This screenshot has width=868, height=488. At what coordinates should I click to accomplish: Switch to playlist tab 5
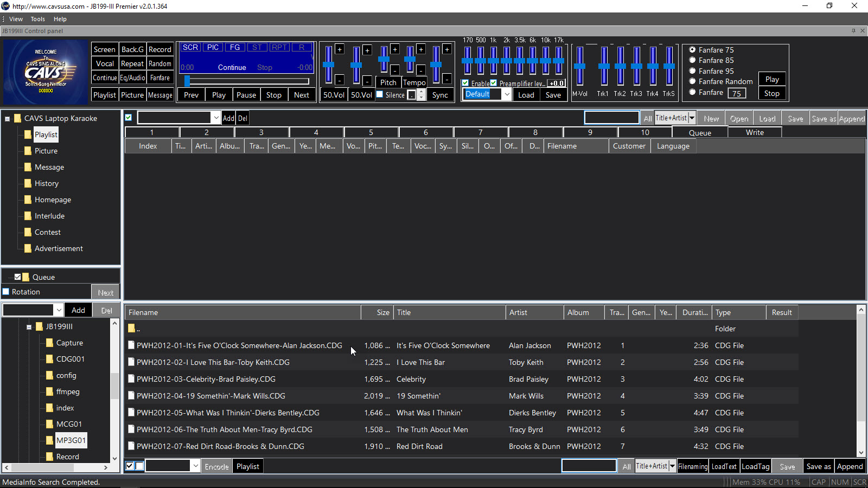point(371,132)
